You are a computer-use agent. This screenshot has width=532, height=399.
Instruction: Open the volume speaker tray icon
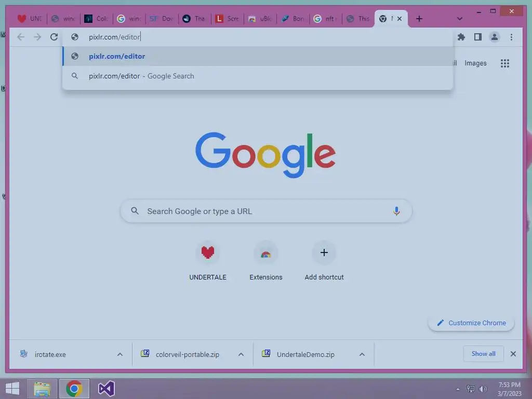coord(483,389)
